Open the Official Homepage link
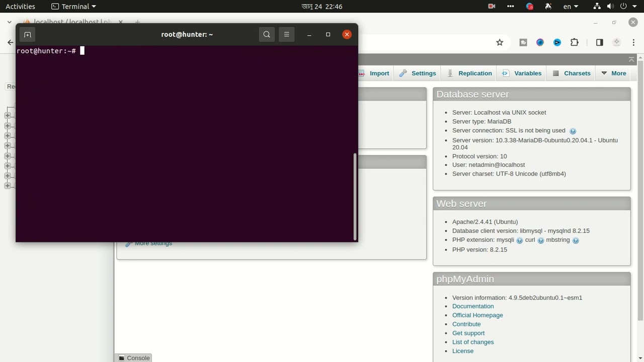The width and height of the screenshot is (644, 362). coord(477,315)
